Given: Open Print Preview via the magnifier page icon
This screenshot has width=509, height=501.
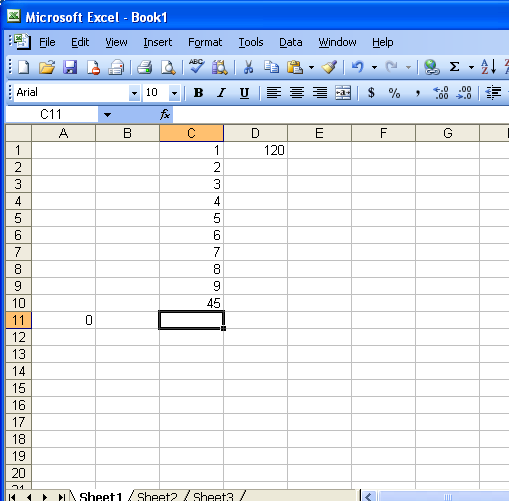Looking at the screenshot, I should click(x=168, y=67).
